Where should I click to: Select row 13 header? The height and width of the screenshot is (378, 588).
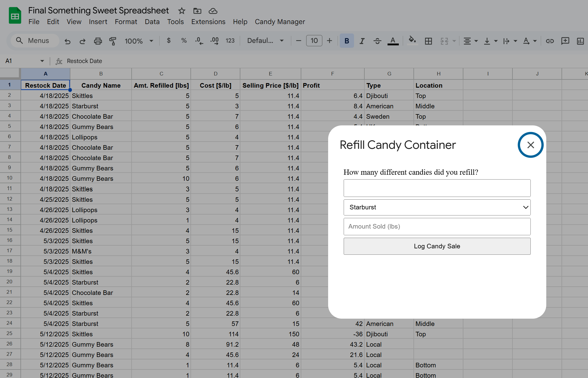tap(10, 209)
